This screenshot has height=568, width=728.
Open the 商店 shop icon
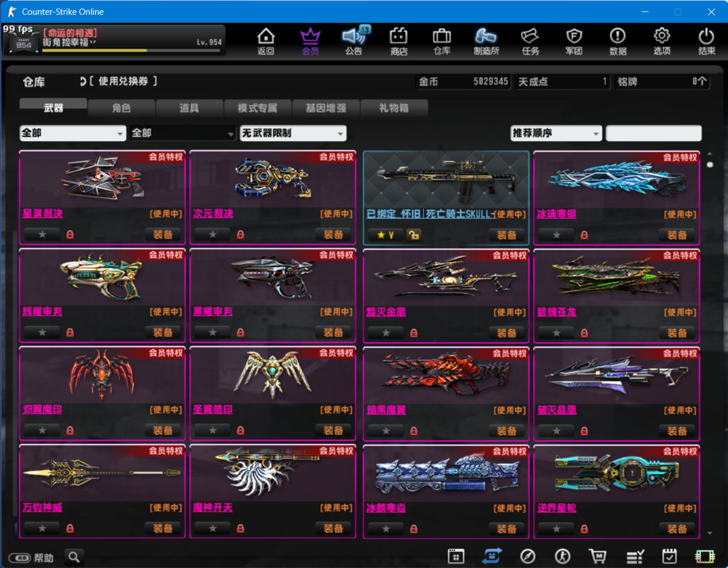398,41
